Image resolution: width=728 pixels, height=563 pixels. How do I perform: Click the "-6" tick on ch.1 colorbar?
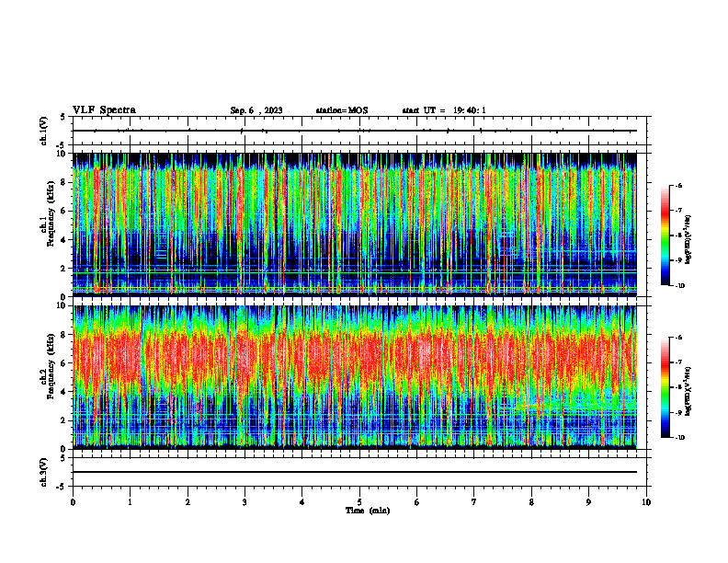click(679, 185)
